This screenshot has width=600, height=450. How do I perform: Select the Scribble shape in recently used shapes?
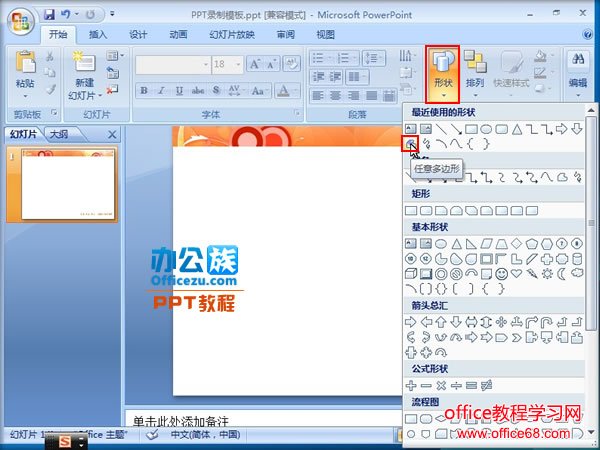click(x=426, y=143)
